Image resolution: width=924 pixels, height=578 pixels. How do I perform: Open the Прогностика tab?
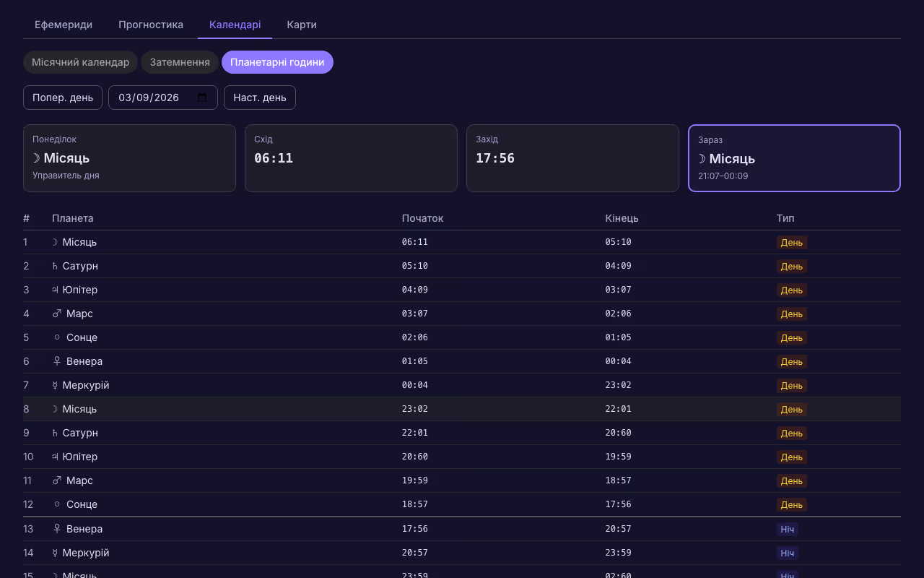tap(151, 25)
